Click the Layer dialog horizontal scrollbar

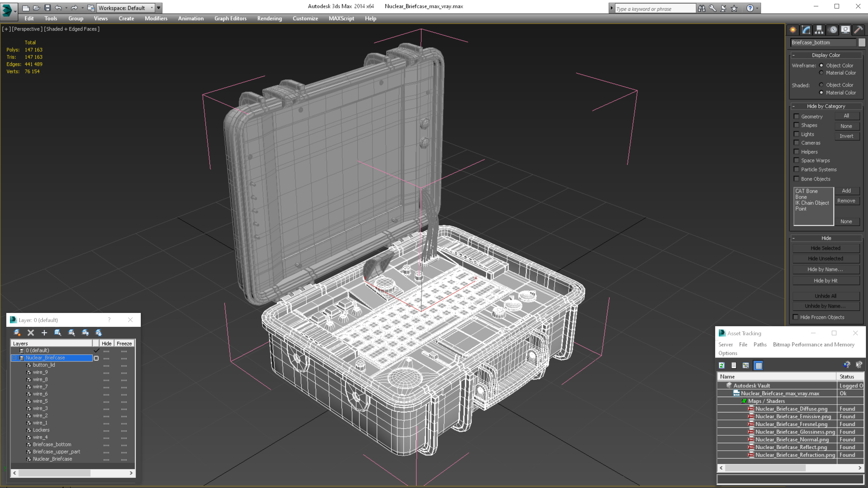(x=73, y=473)
